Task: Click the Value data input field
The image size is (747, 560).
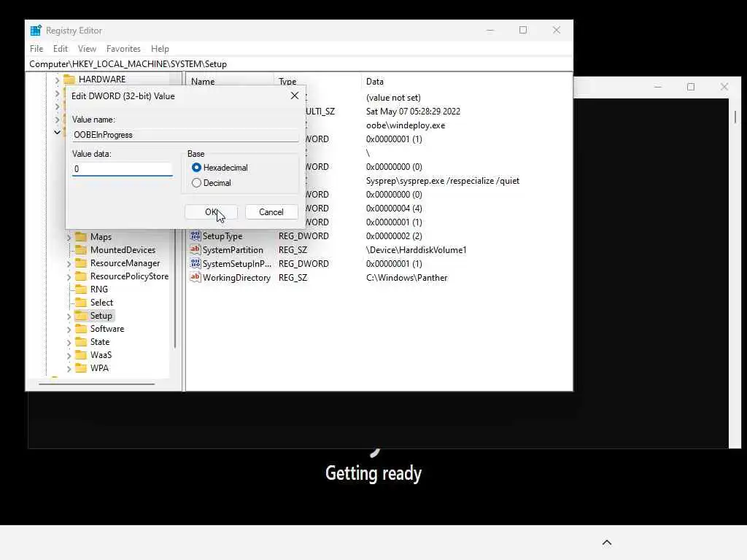Action: 122,169
